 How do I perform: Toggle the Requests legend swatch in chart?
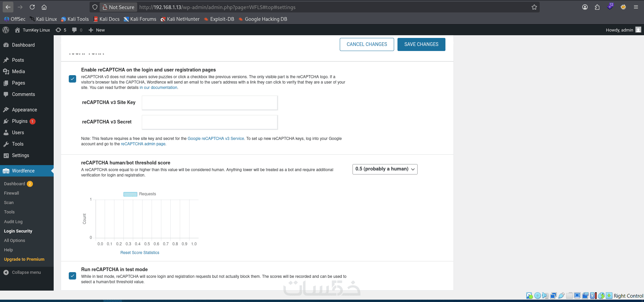(x=130, y=194)
